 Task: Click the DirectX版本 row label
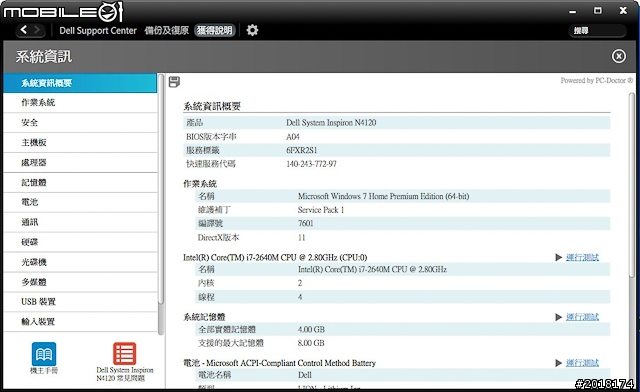click(218, 238)
